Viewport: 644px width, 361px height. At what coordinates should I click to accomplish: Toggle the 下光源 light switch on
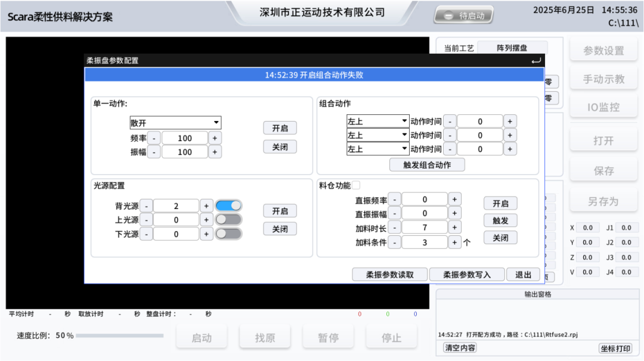pos(229,234)
